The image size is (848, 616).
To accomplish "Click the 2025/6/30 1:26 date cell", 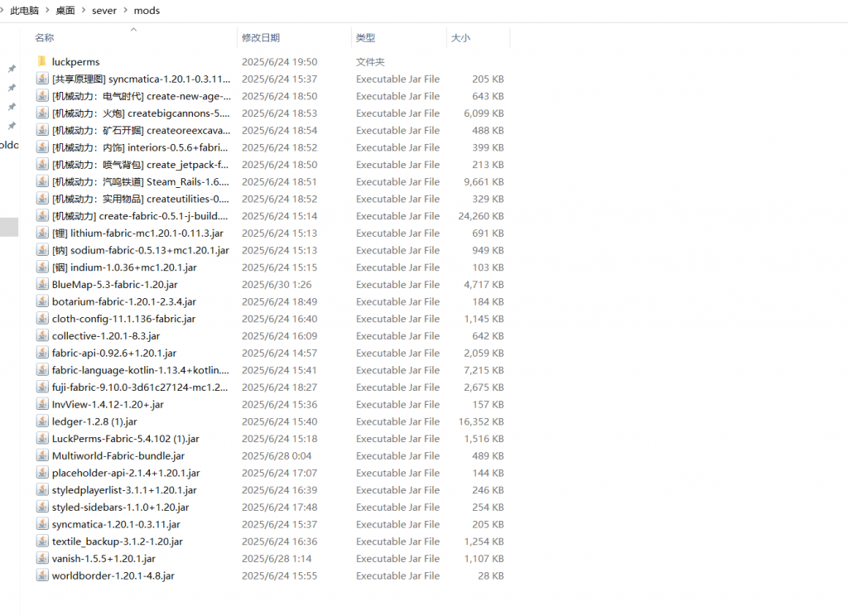I will point(277,284).
